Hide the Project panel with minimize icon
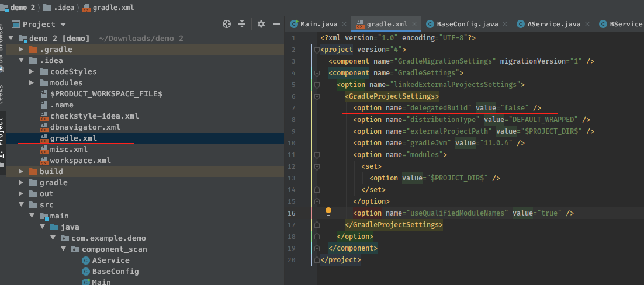 [276, 24]
